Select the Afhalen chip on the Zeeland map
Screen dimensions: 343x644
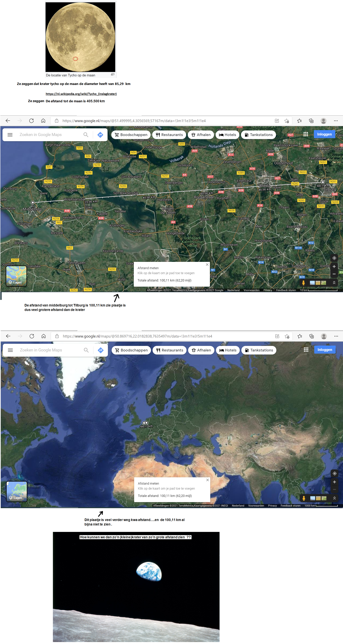(201, 135)
